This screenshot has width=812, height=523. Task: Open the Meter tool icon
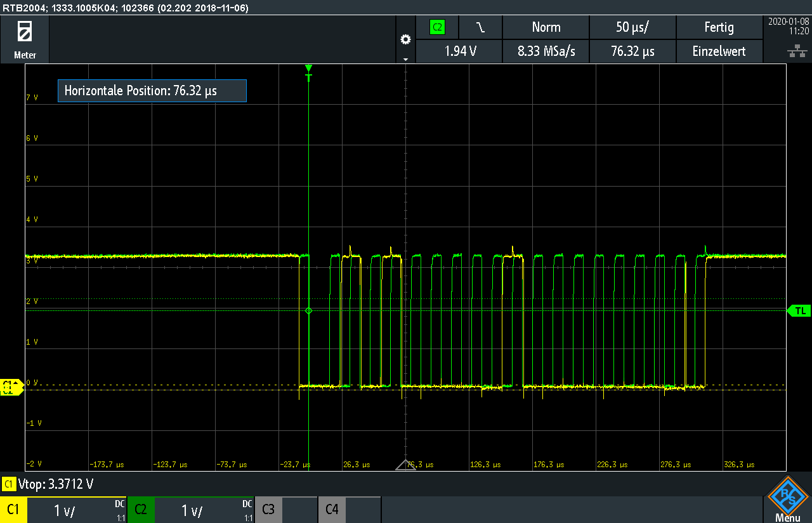(25, 39)
